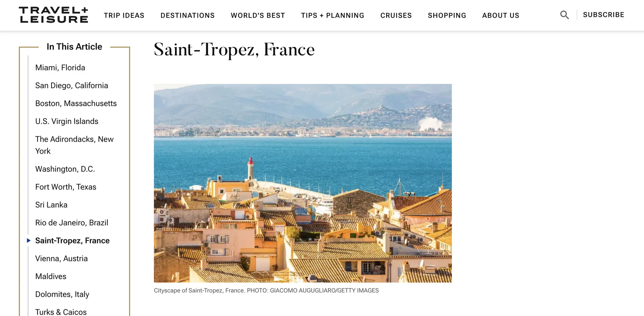Open Tips + Planning menu
The image size is (644, 316).
pos(332,15)
